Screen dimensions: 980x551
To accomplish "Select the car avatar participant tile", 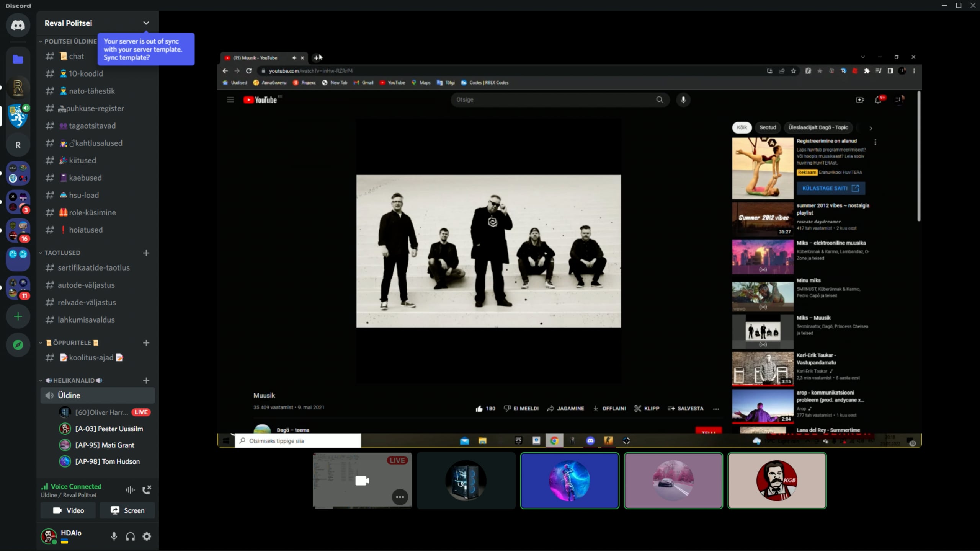I will 673,481.
